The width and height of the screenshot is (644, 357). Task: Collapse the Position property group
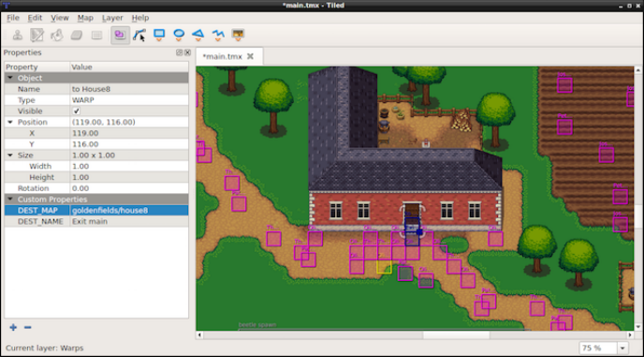click(10, 122)
